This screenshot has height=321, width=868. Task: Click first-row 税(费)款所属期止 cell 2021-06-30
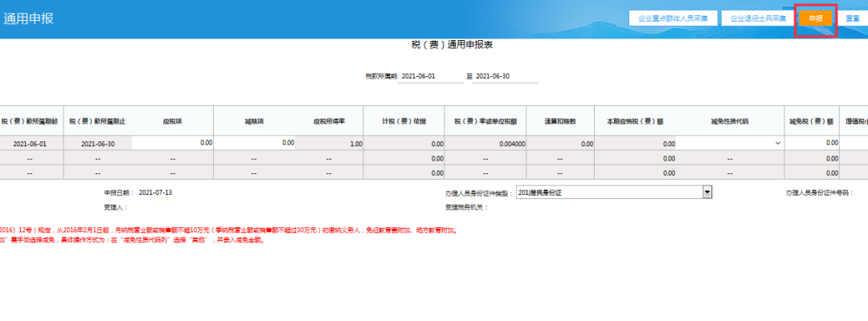(x=98, y=143)
